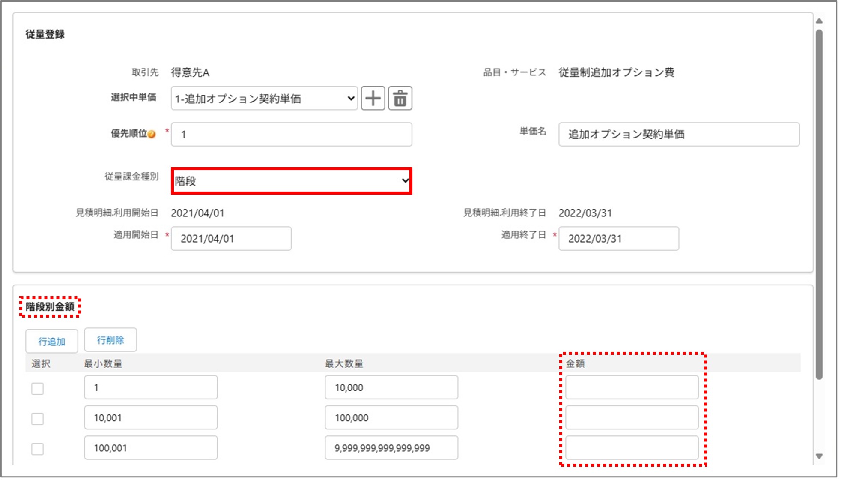The image size is (868, 480).
Task: Check the checkbox on the first tier row
Action: point(37,389)
